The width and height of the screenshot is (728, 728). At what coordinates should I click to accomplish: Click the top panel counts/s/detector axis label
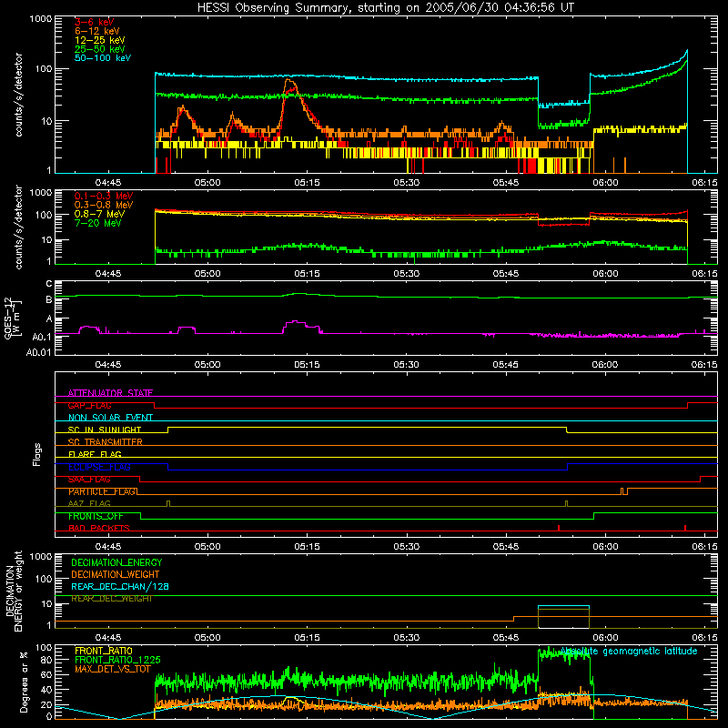[x=18, y=95]
